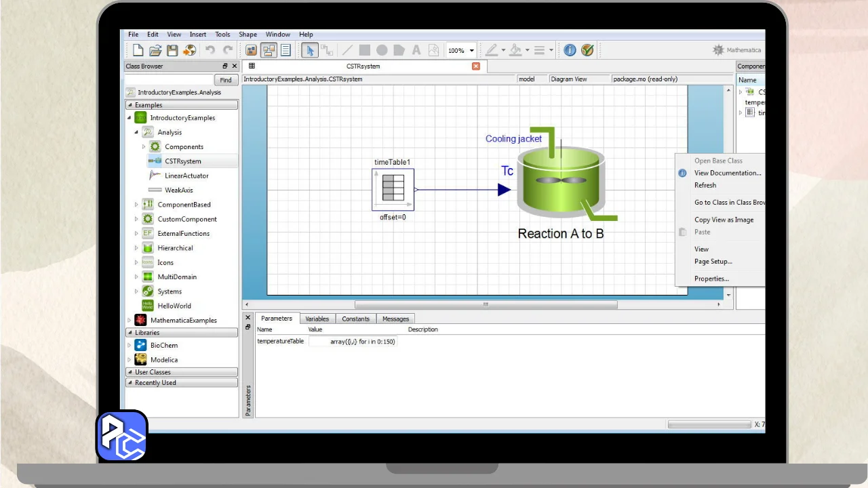Toggle the Diagram View toolbar button
Viewport: 868px width, 488px height.
click(x=269, y=50)
